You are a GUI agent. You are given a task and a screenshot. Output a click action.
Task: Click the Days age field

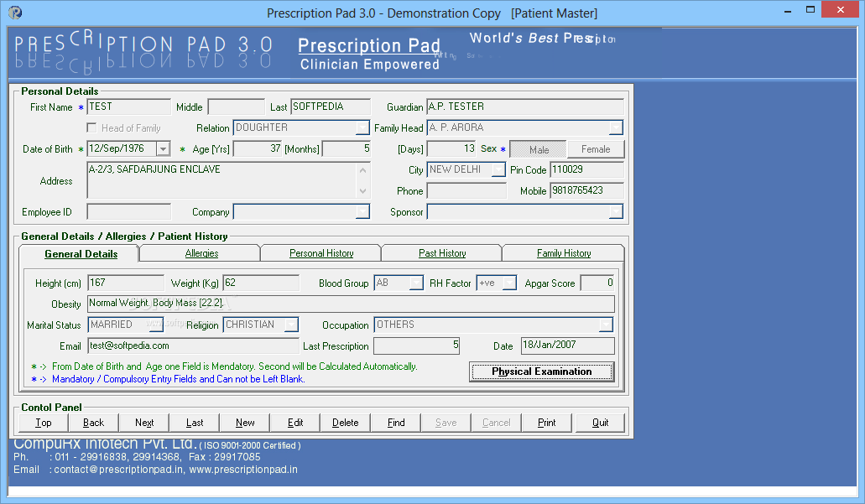click(451, 149)
